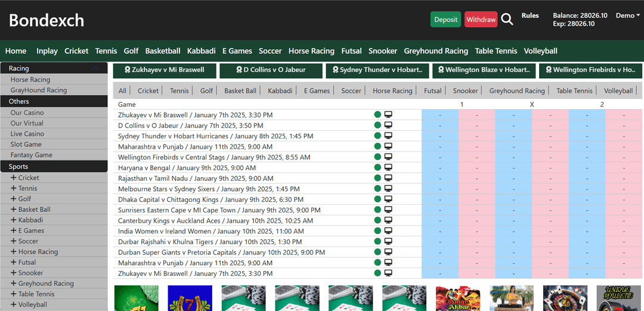The height and width of the screenshot is (311, 644).
Task: Click the D Collins v O Jabeur highlight button
Action: coord(271,70)
